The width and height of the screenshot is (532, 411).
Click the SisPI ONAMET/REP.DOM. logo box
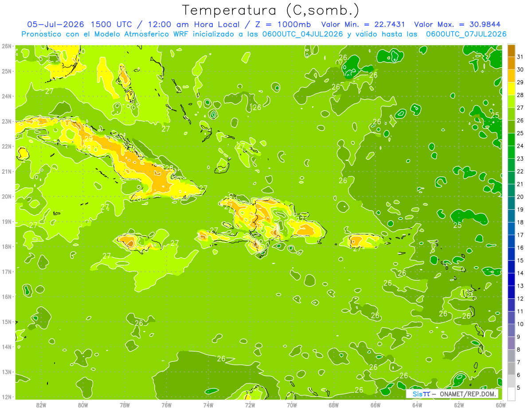452,394
